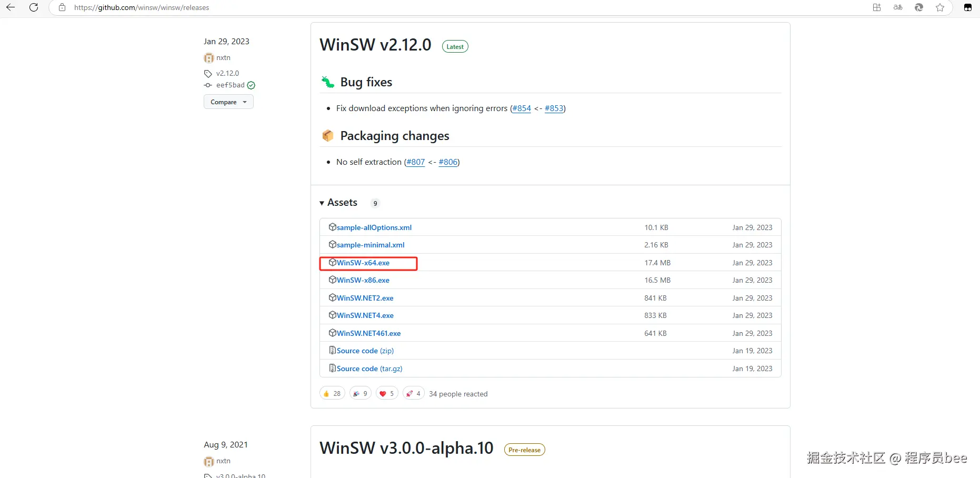Open commit eef5bad

pos(231,85)
